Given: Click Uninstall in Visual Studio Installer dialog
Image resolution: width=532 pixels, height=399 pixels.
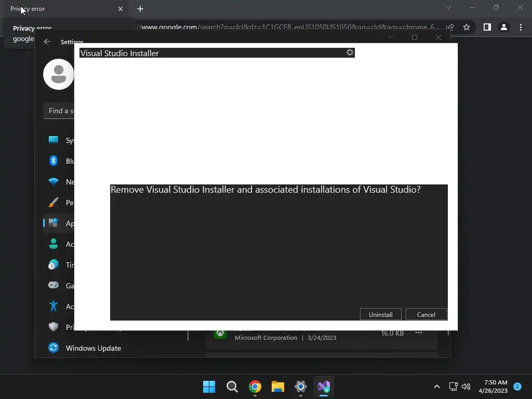Looking at the screenshot, I should point(380,314).
